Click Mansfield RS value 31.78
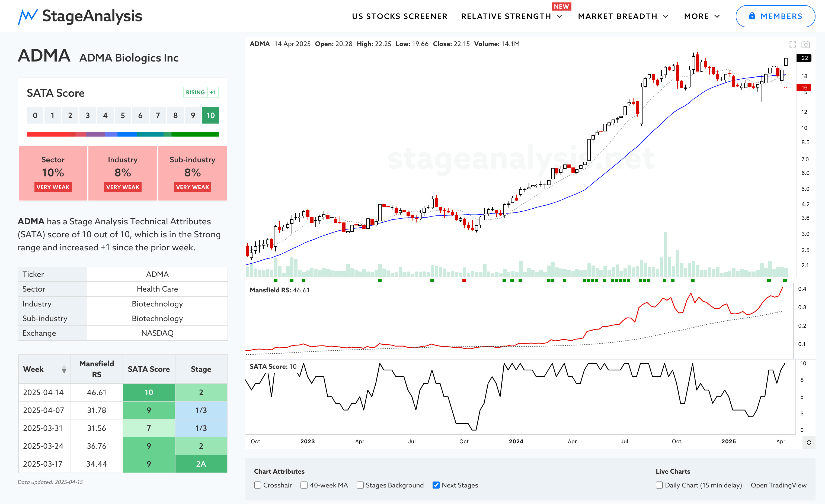The width and height of the screenshot is (825, 504). [97, 410]
